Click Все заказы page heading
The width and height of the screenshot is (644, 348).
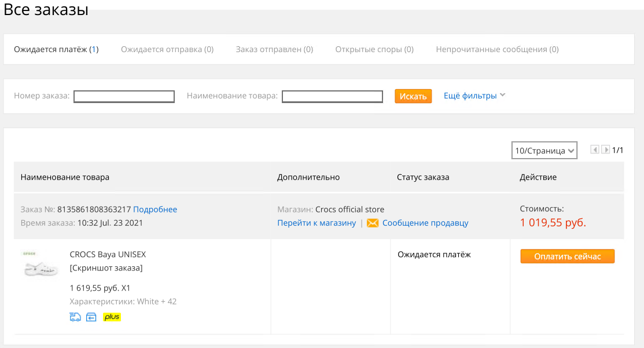(x=46, y=9)
